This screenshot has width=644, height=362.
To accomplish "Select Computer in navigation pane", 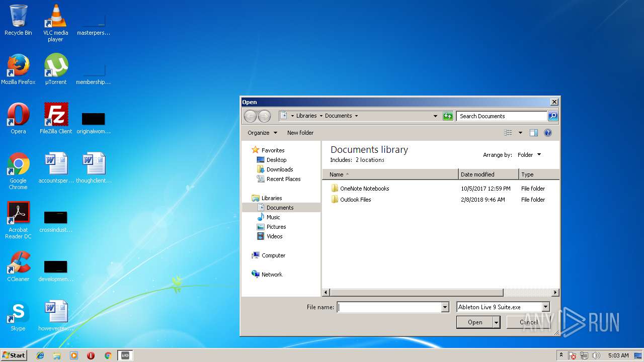I will coord(273,255).
